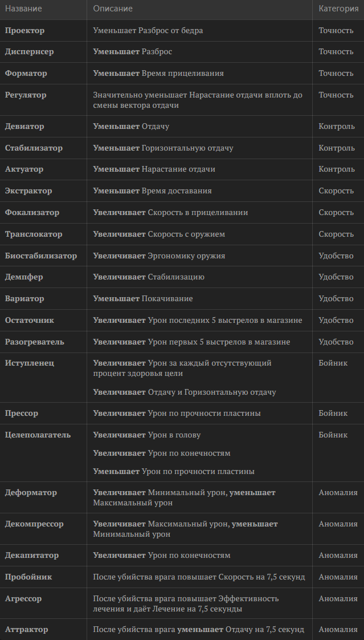Screen dimensions: 364x640
Task: Click the Остаточник name cell
Action: coord(30,321)
